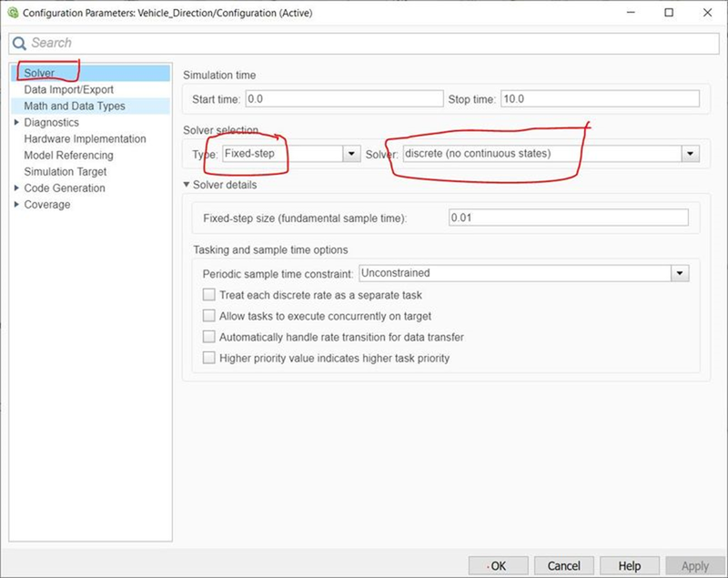This screenshot has height=578, width=728.
Task: Open Periodic sample time constraint dropdown
Action: [680, 273]
